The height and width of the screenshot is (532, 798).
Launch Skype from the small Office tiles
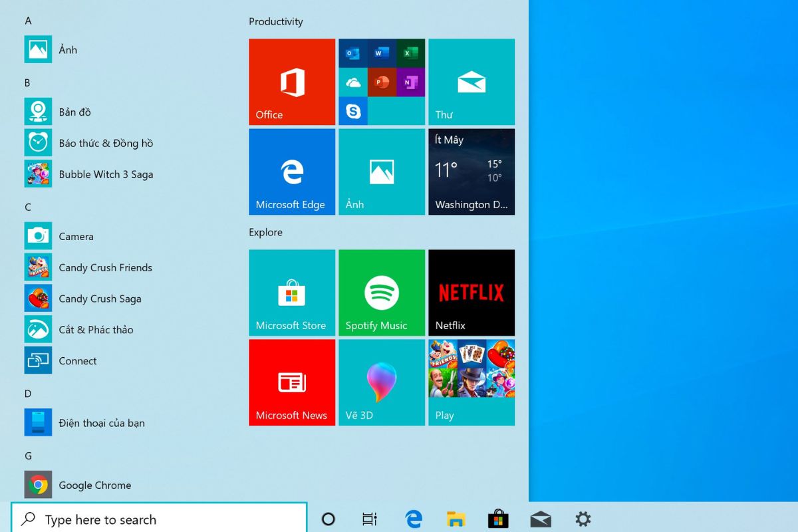(353, 111)
